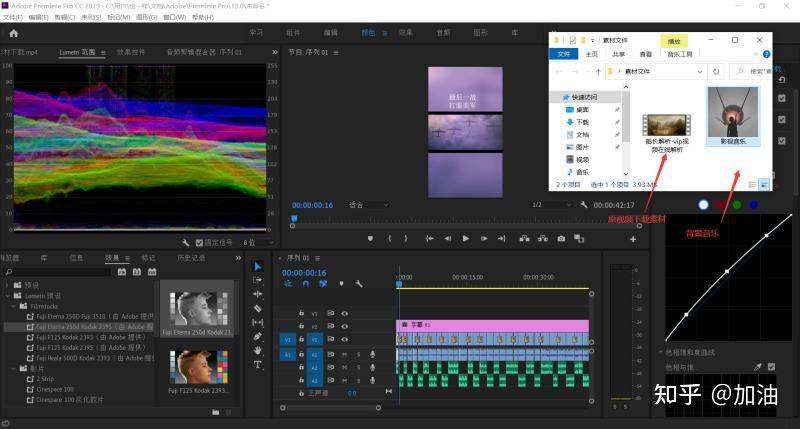
Task: Click the up arrow in the Explorer window
Action: [598, 72]
